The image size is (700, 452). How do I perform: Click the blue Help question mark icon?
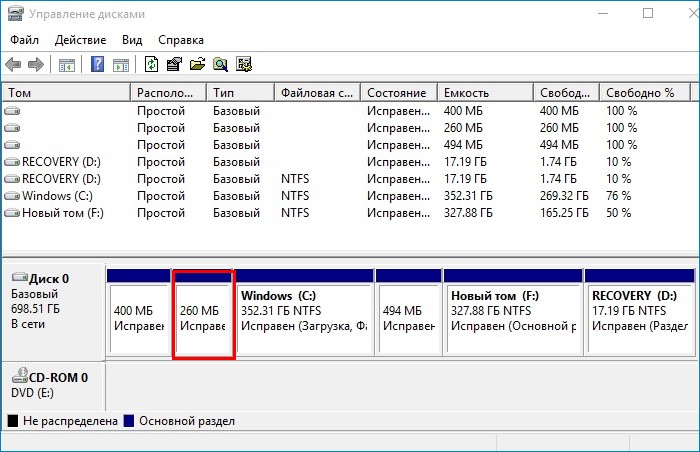pyautogui.click(x=98, y=65)
